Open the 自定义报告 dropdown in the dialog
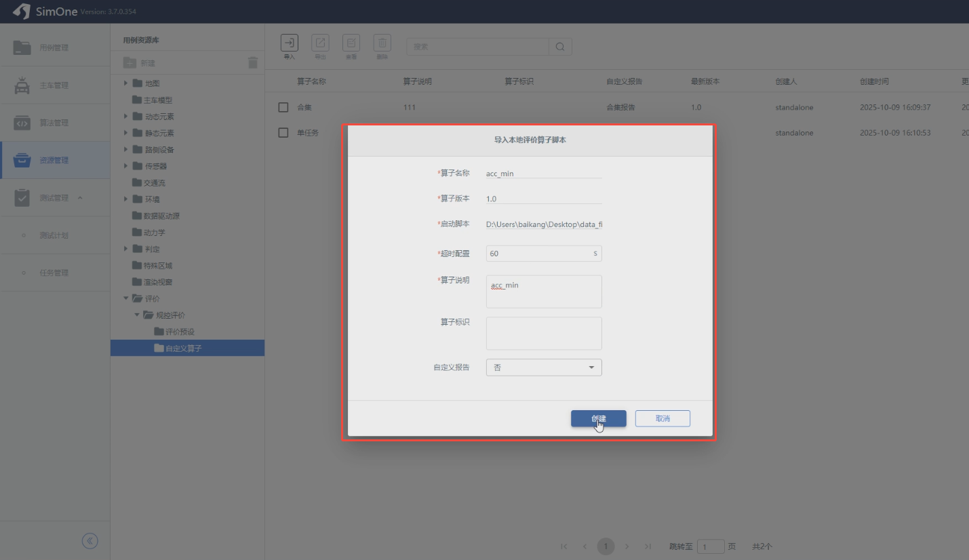Viewport: 969px width, 560px height. 544,367
